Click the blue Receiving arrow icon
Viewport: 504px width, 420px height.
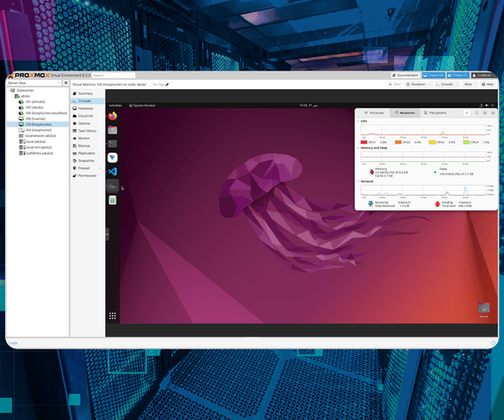pyautogui.click(x=370, y=204)
